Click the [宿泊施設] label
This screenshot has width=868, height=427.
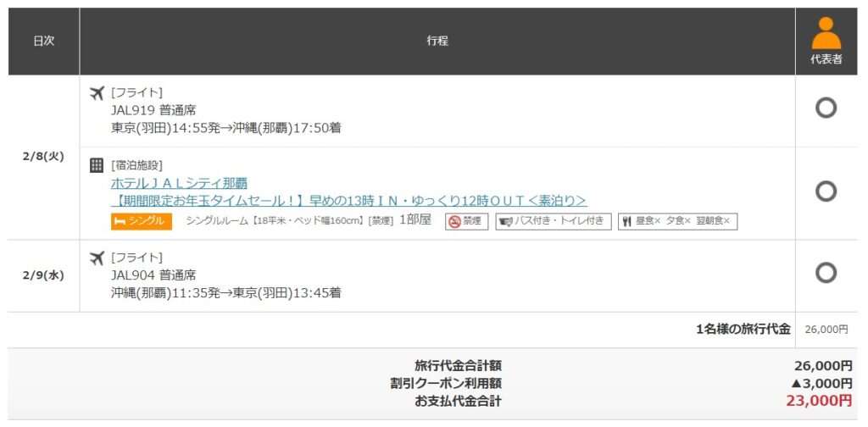point(136,165)
